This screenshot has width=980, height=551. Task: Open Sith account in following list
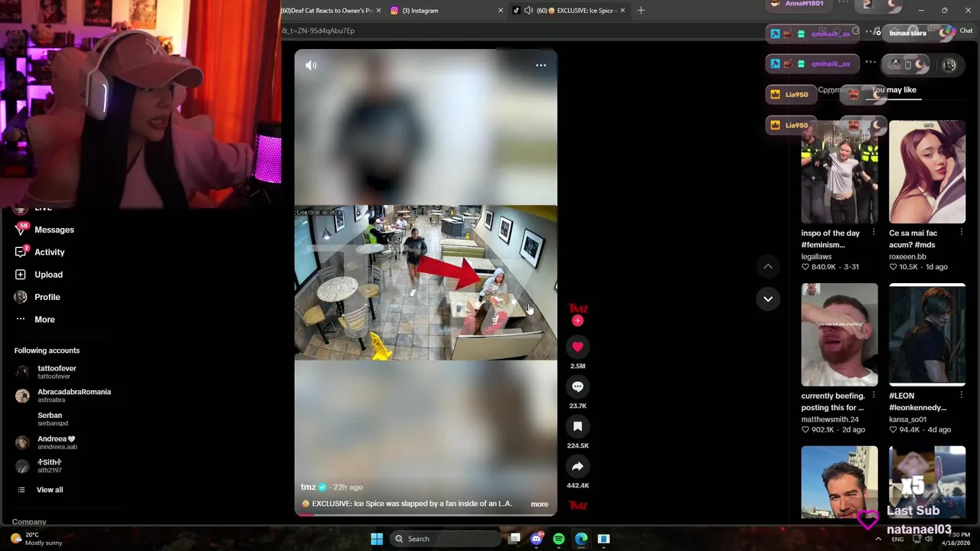click(x=40, y=466)
